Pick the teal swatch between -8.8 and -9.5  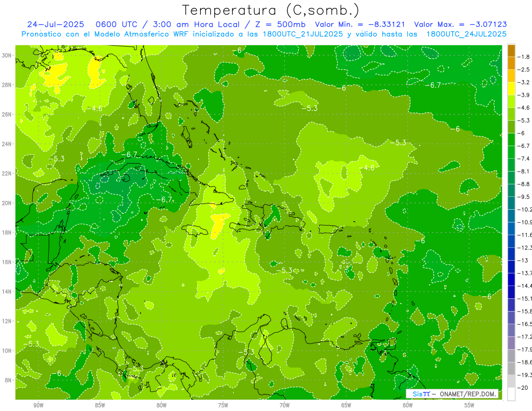click(511, 190)
